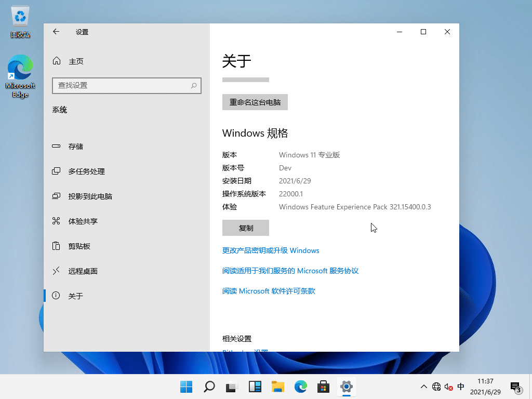Select the 多任务处理 multitasking icon

coord(56,171)
